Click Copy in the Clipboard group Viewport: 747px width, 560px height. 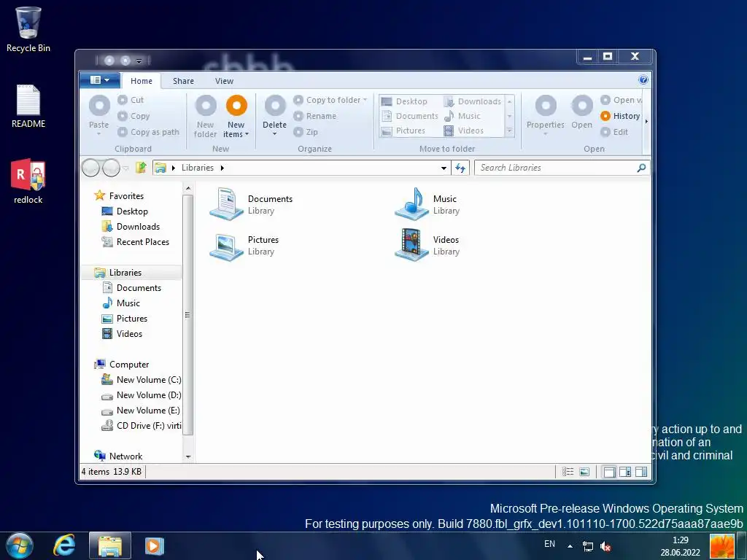pos(134,116)
